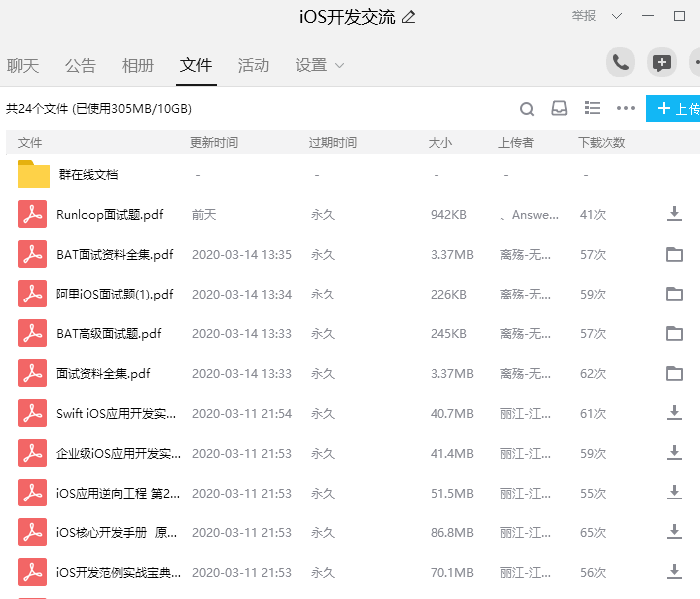Open the new chat plus bubble icon
This screenshot has width=700, height=599.
[x=661, y=62]
